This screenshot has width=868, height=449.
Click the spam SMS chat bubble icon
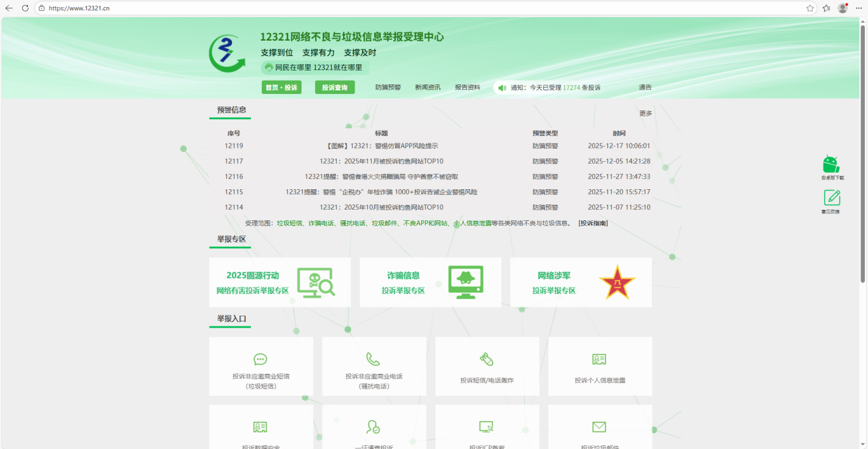[261, 359]
